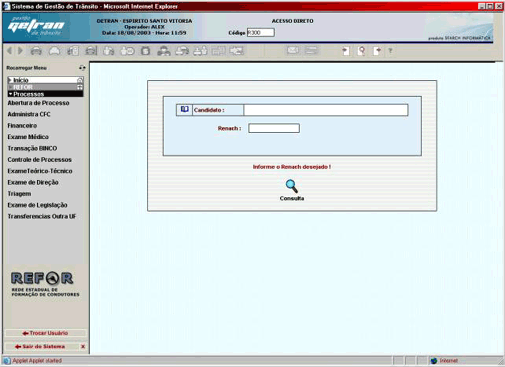The image size is (505, 367).
Task: Open Exame de Direção menu item
Action: 33,182
